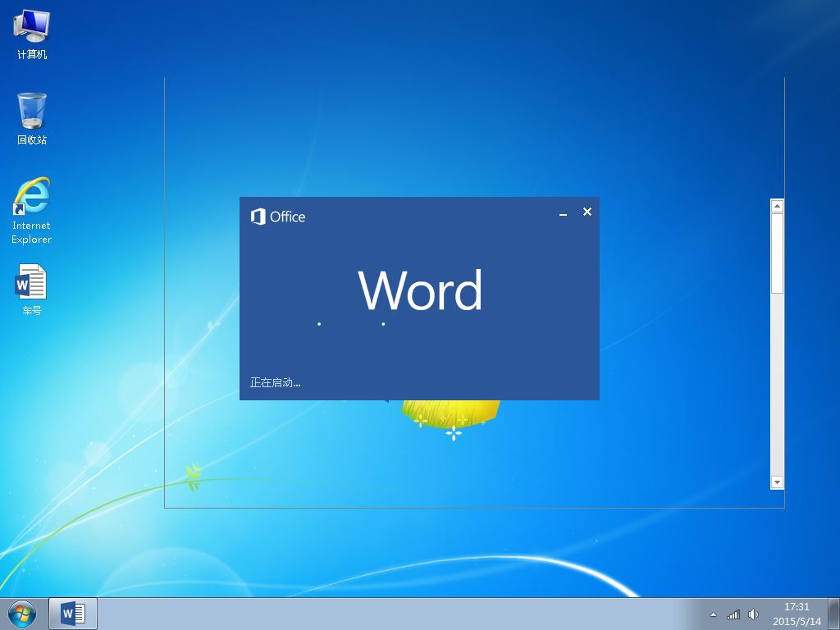Click the Word title on splash screen
This screenshot has height=630, width=840.
(421, 290)
